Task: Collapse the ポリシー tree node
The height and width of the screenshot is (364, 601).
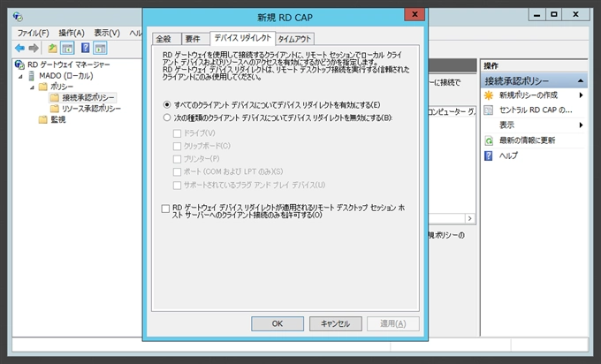Action: [32, 87]
